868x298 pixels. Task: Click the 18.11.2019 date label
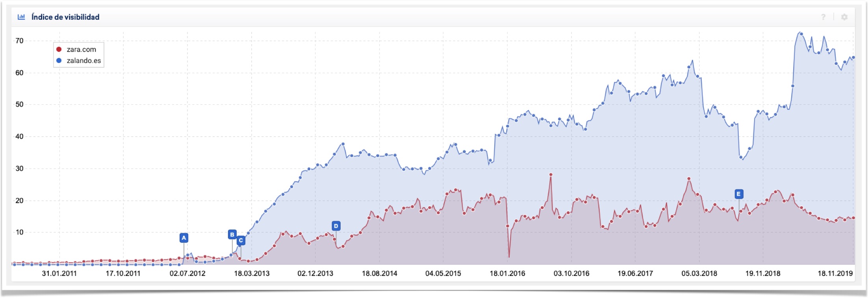(835, 273)
